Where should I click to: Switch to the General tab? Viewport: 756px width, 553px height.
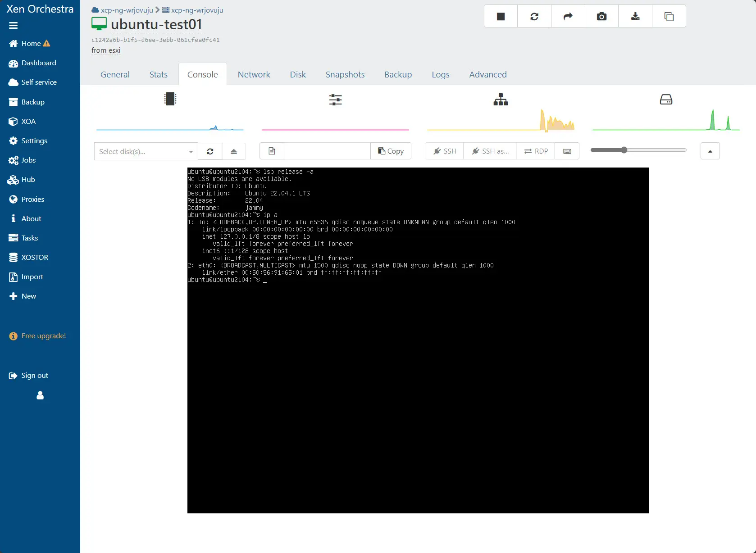pyautogui.click(x=115, y=74)
